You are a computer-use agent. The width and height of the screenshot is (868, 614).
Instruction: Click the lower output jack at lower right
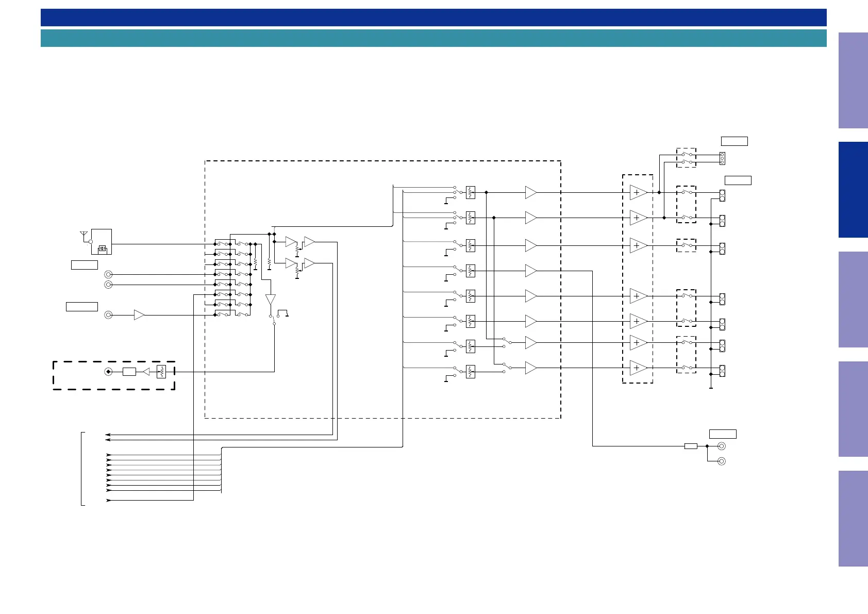(722, 461)
